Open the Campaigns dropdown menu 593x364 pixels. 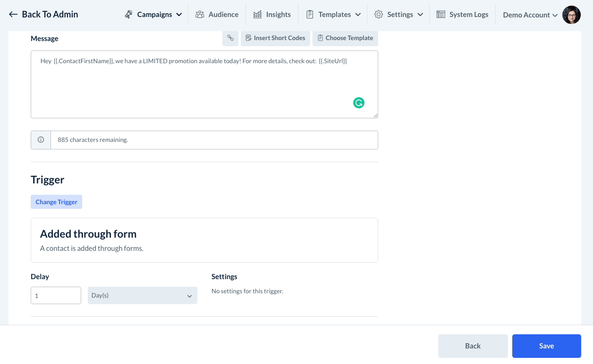tap(154, 15)
